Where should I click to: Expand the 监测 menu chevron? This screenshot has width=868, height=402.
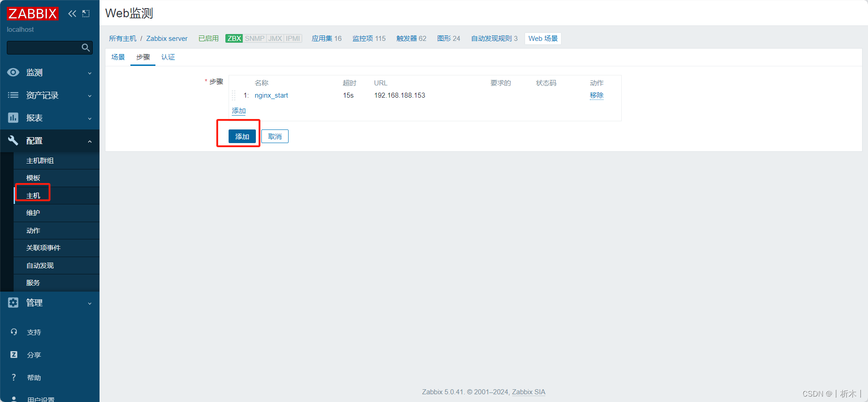pos(90,73)
